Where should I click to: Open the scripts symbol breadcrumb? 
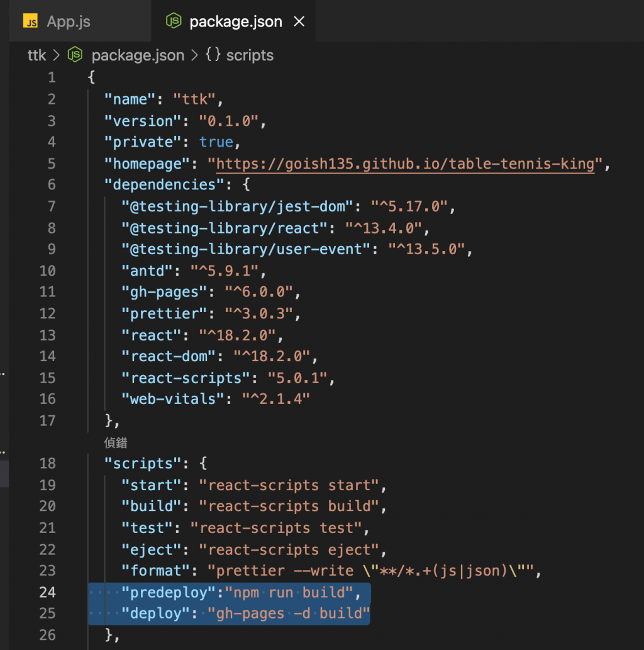coord(250,55)
